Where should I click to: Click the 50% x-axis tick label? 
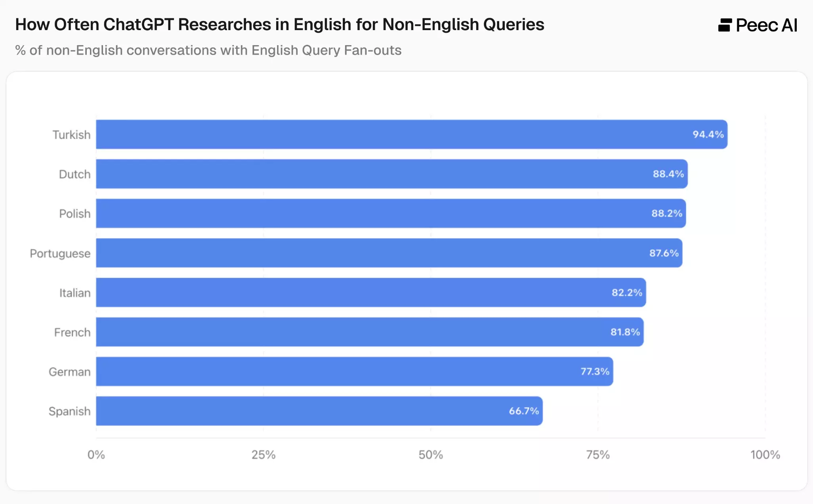431,454
